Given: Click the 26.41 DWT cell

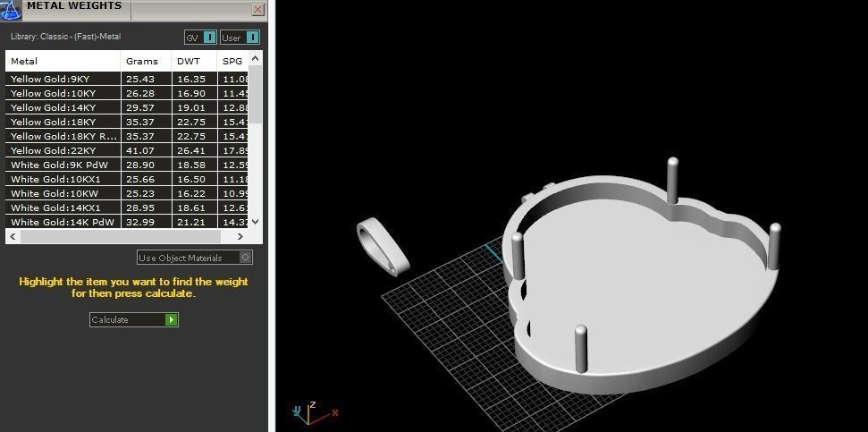Looking at the screenshot, I should tap(194, 150).
